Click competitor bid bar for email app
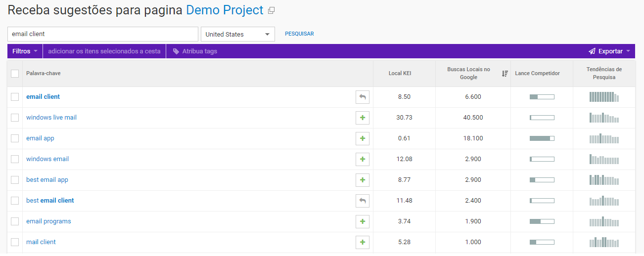This screenshot has height=256, width=644. point(542,138)
